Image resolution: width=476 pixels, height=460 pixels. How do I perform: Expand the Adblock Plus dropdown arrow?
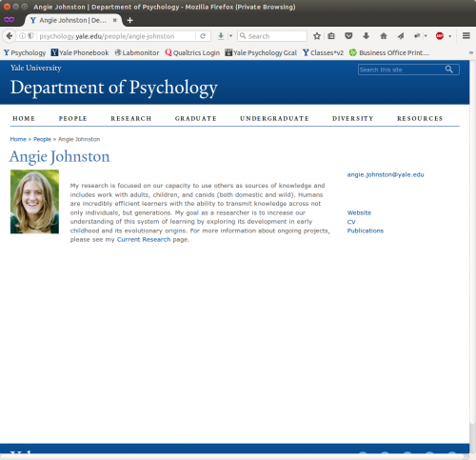[x=449, y=36]
